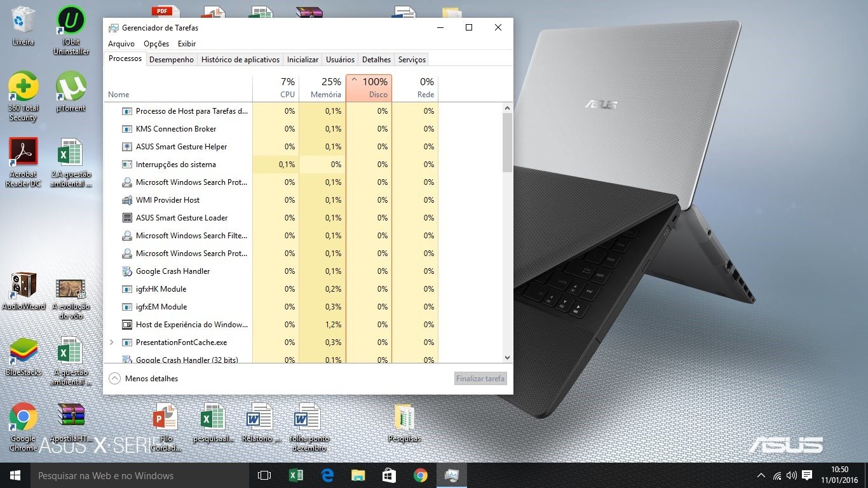Open the 360 Total Security shortcut
Viewport: 868px width, 488px height.
(x=24, y=96)
